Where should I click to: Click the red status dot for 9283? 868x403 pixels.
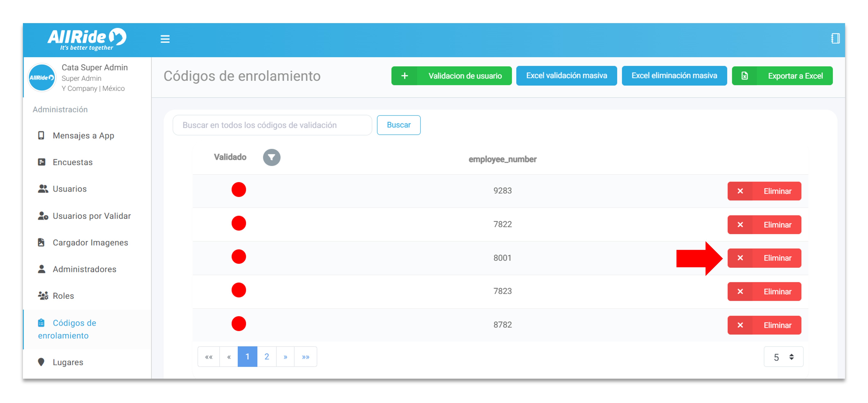tap(239, 190)
